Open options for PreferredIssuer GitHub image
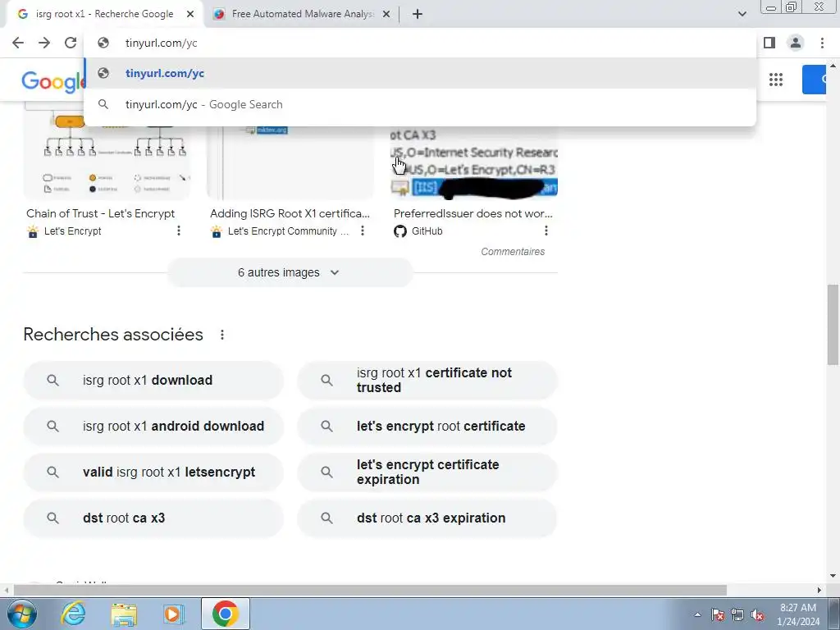Image resolution: width=840 pixels, height=630 pixels. (546, 231)
